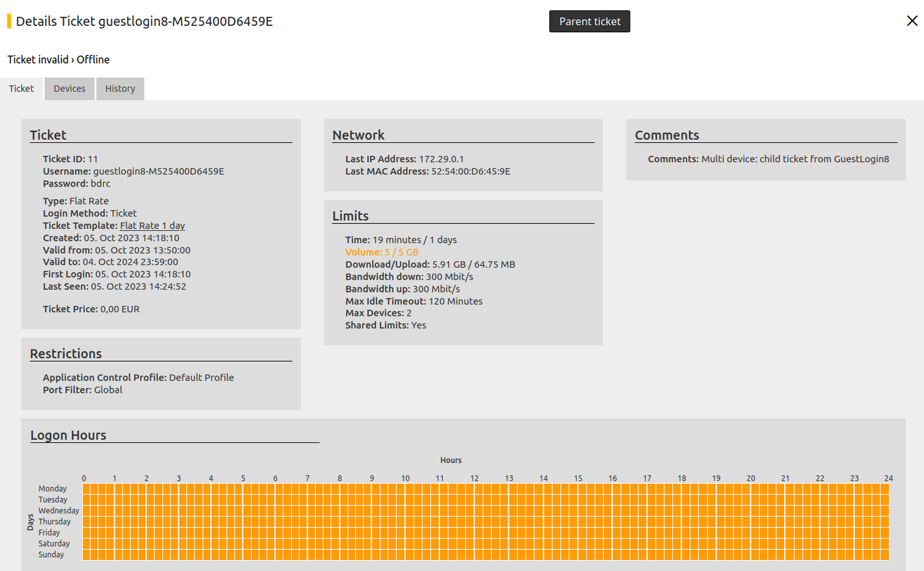Click the Logon Hours section heading
Image resolution: width=924 pixels, height=571 pixels.
(x=68, y=435)
